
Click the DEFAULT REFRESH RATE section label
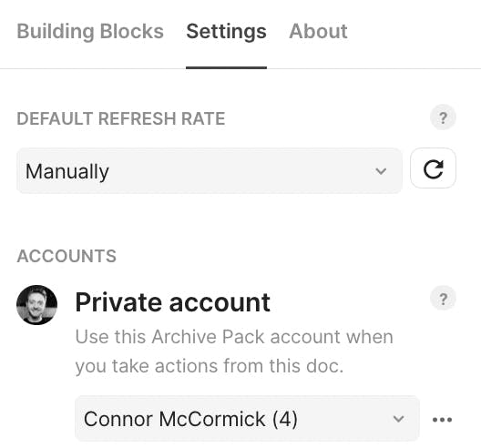[121, 118]
